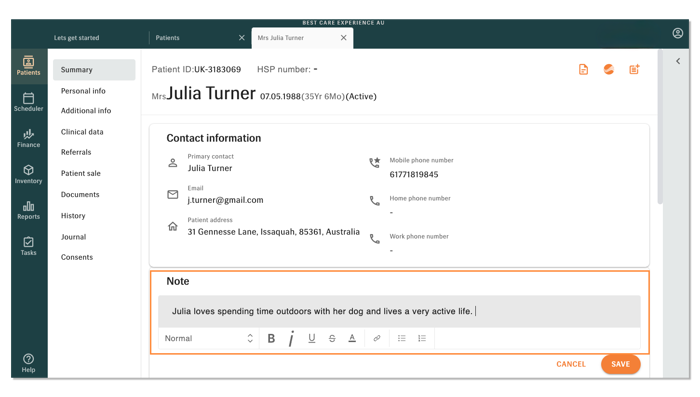Toggle strikethrough formatting in note
The height and width of the screenshot is (397, 700).
click(x=332, y=338)
